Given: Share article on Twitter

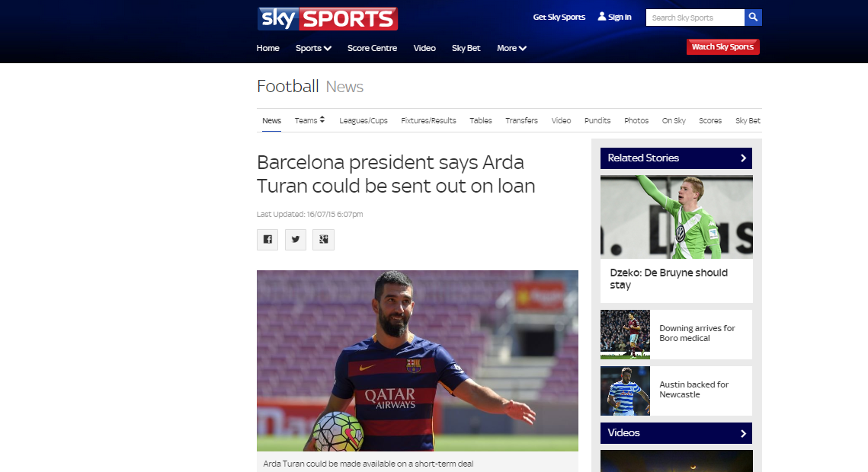Looking at the screenshot, I should click(x=296, y=239).
